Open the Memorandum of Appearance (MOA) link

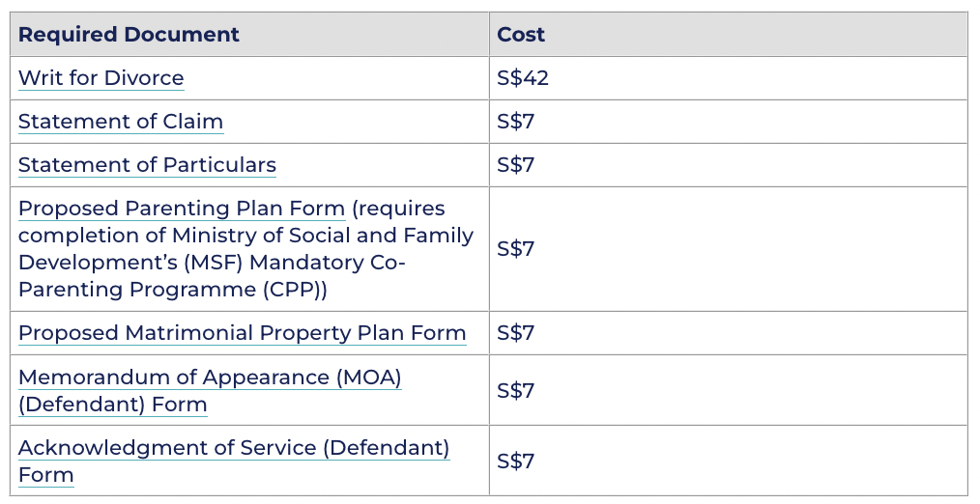pyautogui.click(x=210, y=378)
